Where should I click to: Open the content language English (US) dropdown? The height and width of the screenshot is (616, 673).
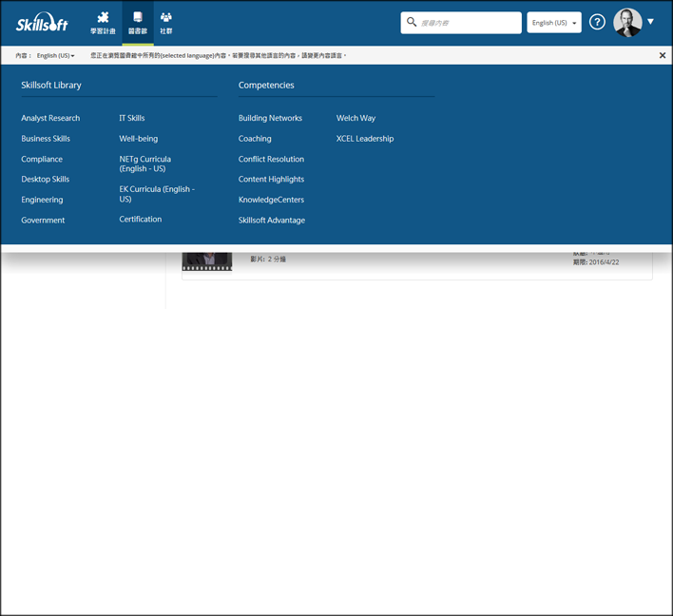tap(55, 56)
